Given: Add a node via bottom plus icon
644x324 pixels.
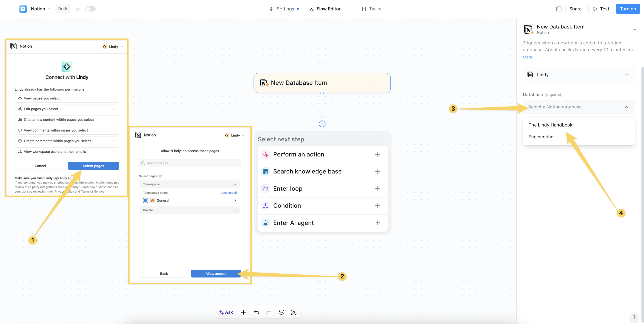Looking at the screenshot, I should point(243,312).
